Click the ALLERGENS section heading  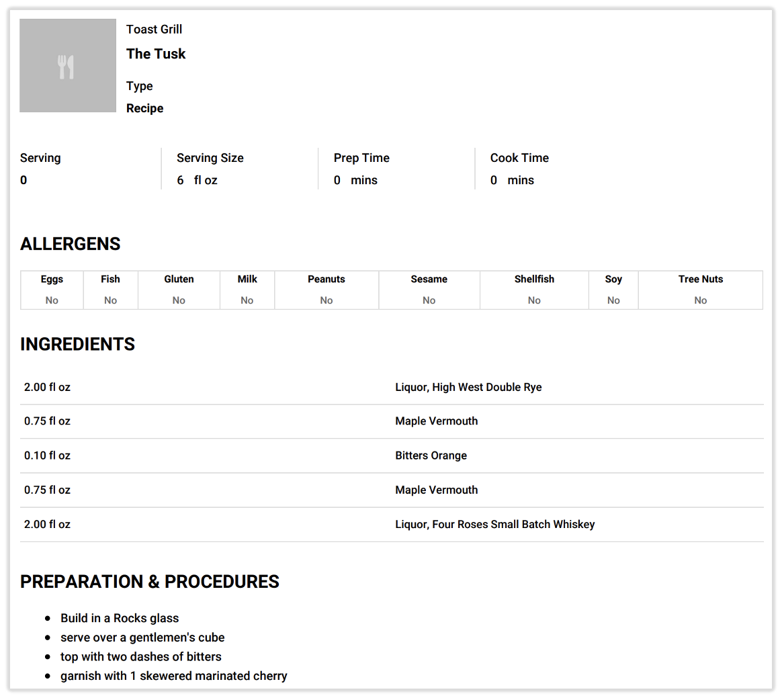click(71, 244)
